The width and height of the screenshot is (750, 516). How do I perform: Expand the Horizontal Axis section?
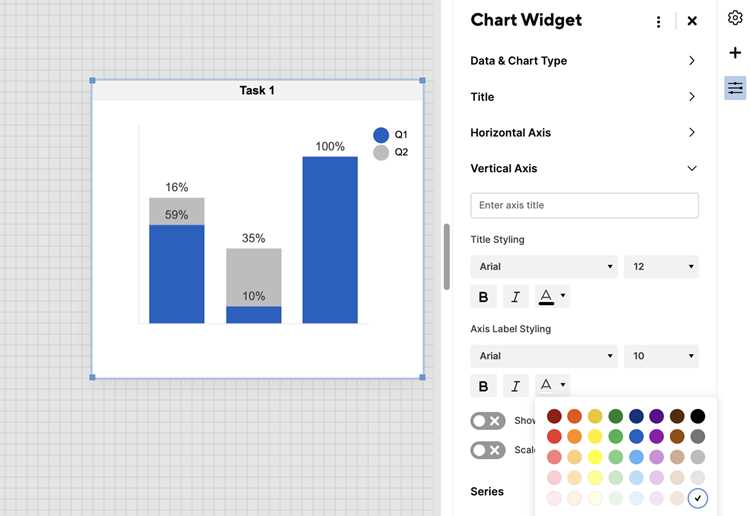click(584, 132)
